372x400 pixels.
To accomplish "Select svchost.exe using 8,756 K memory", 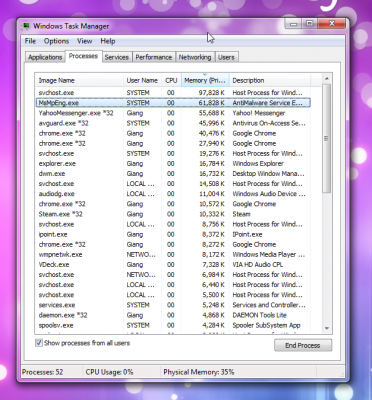I will 173,224.
